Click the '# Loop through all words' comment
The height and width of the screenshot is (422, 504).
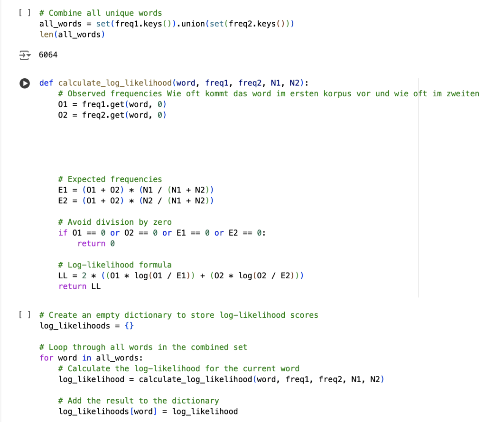(x=143, y=347)
